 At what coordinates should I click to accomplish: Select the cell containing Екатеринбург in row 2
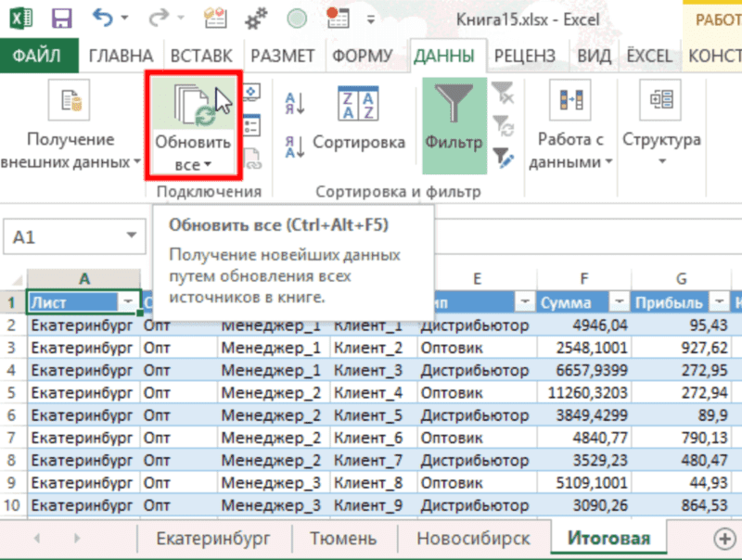[83, 325]
